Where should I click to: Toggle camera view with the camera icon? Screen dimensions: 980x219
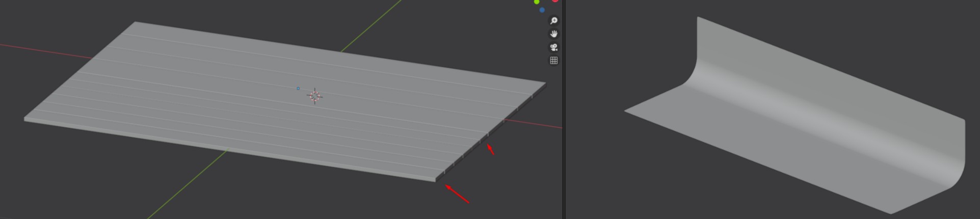pos(553,47)
